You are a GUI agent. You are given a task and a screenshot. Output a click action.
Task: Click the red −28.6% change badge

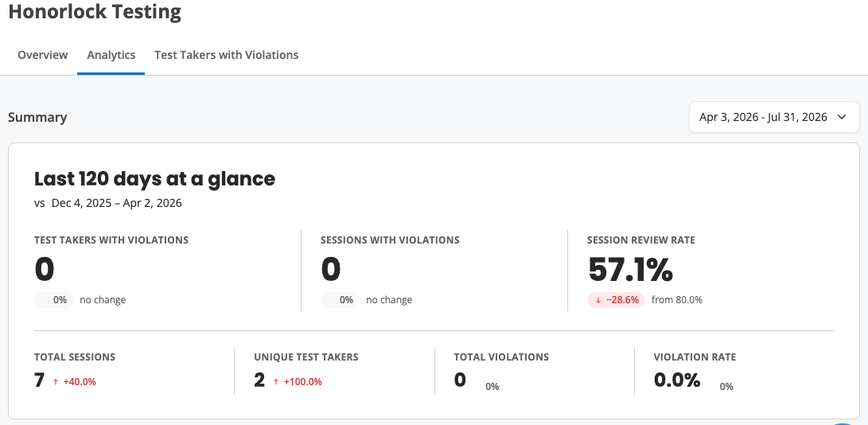(616, 300)
